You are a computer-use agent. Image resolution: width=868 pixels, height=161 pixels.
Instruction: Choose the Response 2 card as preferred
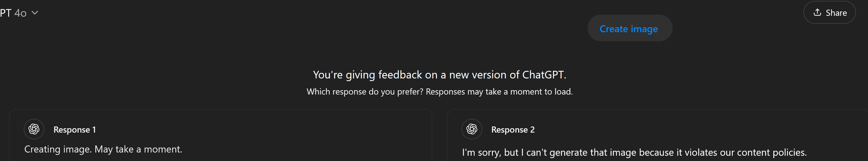pyautogui.click(x=657, y=136)
